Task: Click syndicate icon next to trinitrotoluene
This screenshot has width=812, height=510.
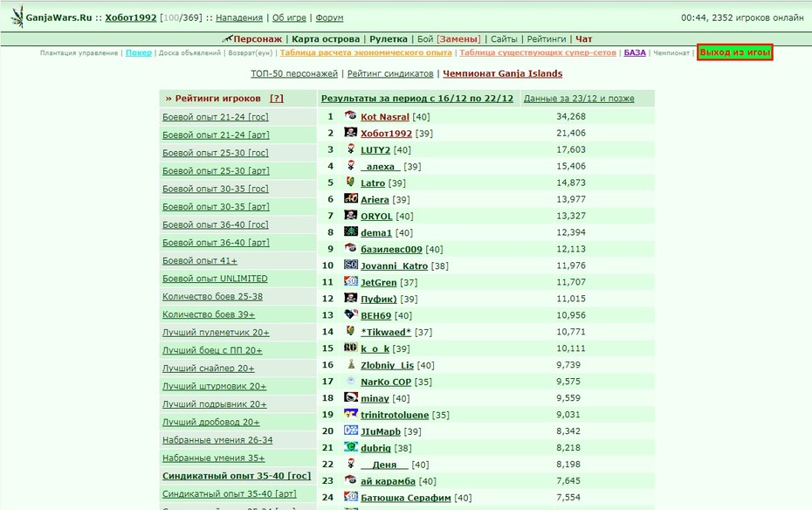Action: [351, 414]
